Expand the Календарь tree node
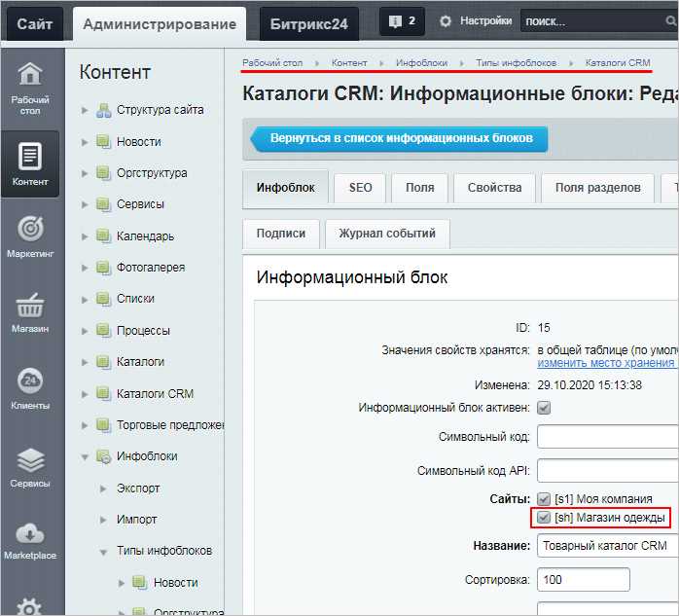This screenshot has height=616, width=679. pyautogui.click(x=85, y=236)
